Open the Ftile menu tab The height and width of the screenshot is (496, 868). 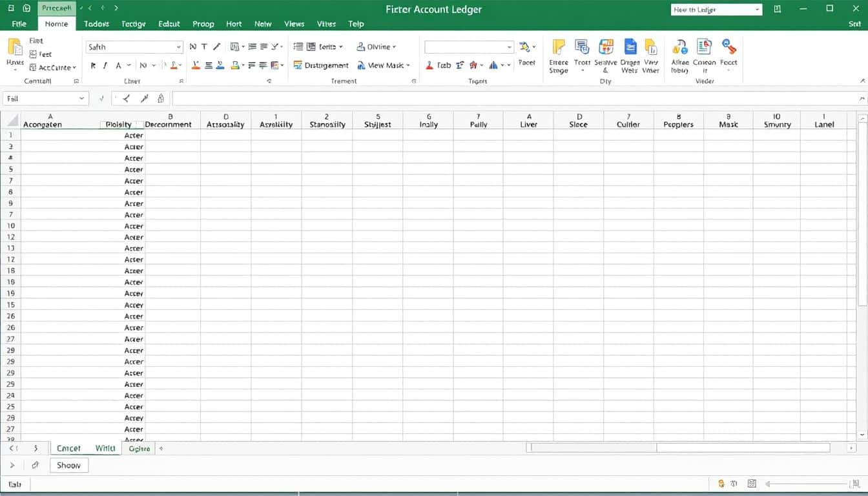pos(19,24)
